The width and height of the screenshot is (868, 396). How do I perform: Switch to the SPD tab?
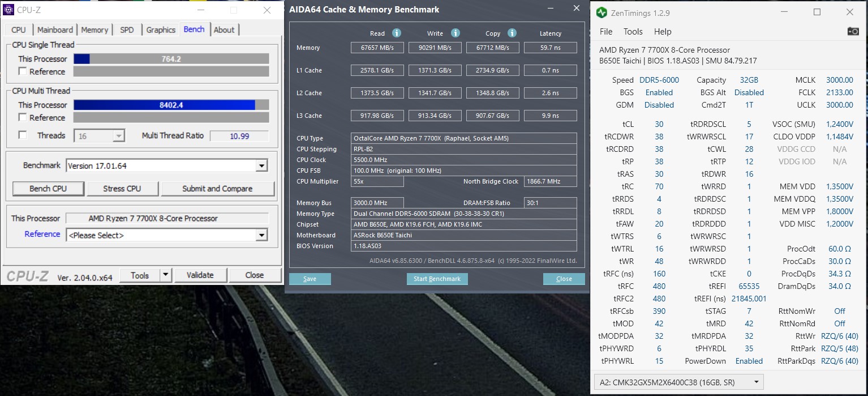tap(127, 29)
